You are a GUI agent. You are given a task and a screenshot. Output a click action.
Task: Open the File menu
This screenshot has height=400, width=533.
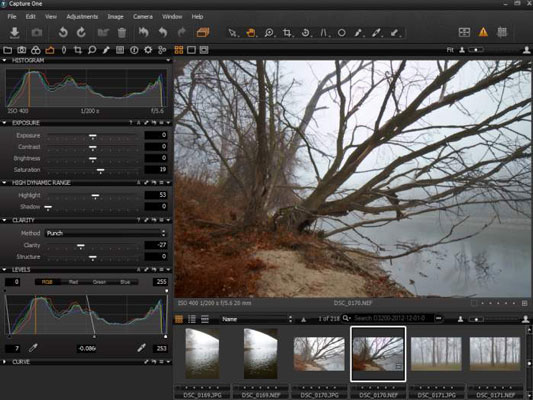pos(12,16)
